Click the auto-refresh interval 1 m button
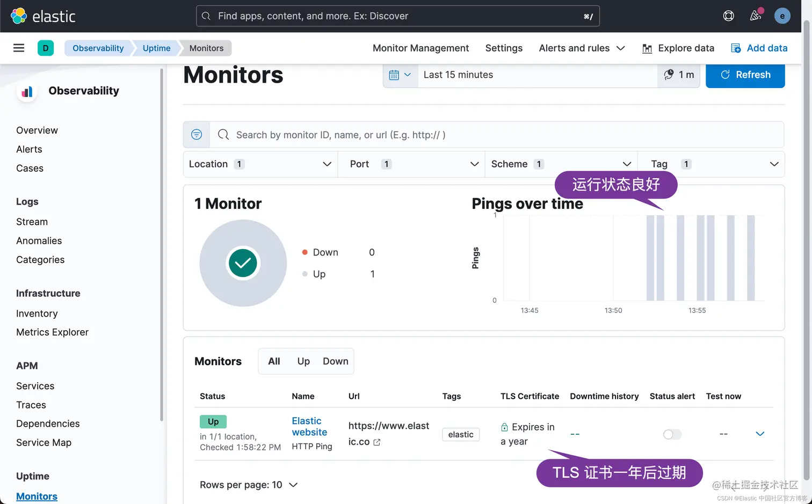This screenshot has height=504, width=812. click(x=679, y=75)
